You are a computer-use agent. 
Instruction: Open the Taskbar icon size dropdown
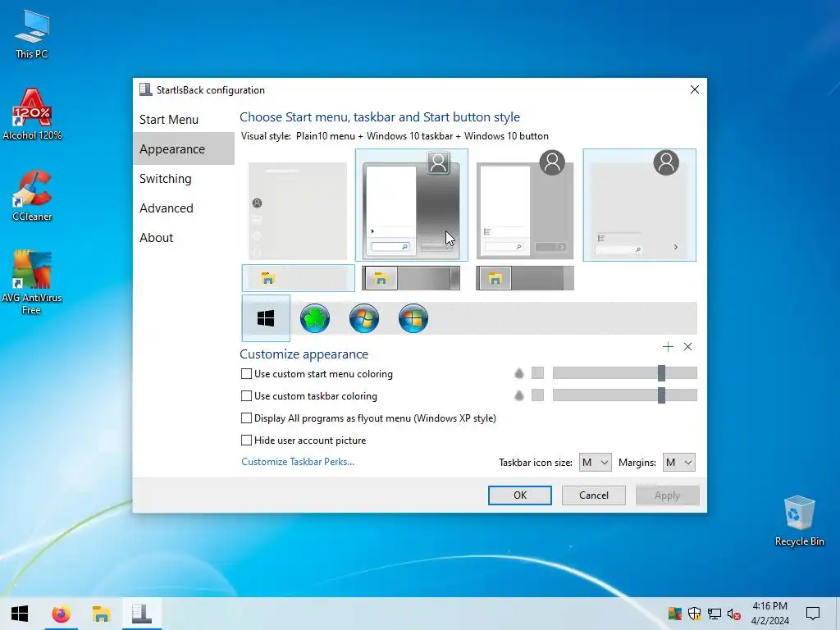pos(595,463)
